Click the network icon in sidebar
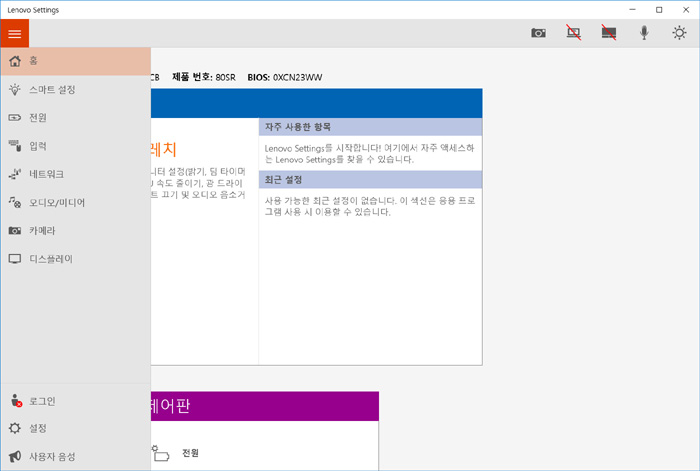Screen dimensions: 700x471 [x=15, y=174]
